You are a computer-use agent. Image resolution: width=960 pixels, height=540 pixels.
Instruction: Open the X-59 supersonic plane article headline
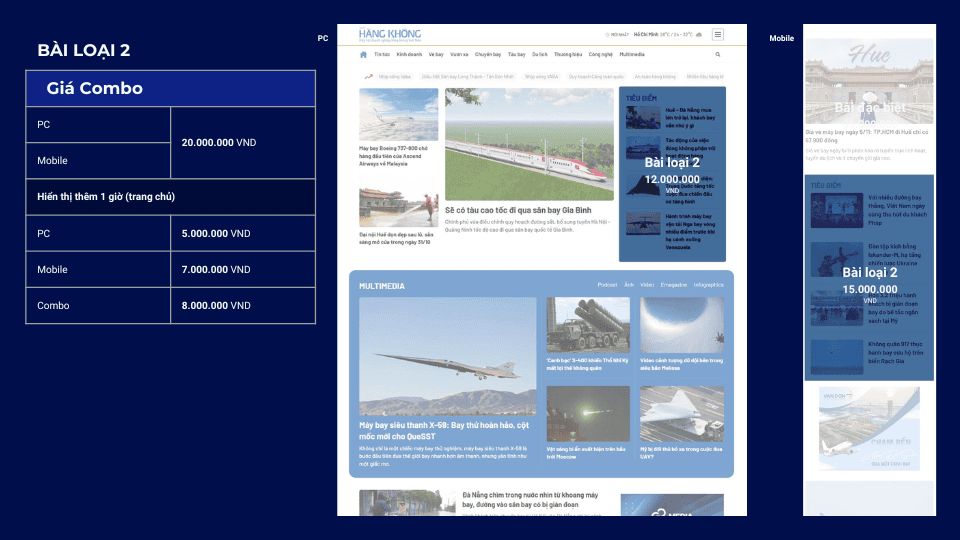[x=445, y=430]
